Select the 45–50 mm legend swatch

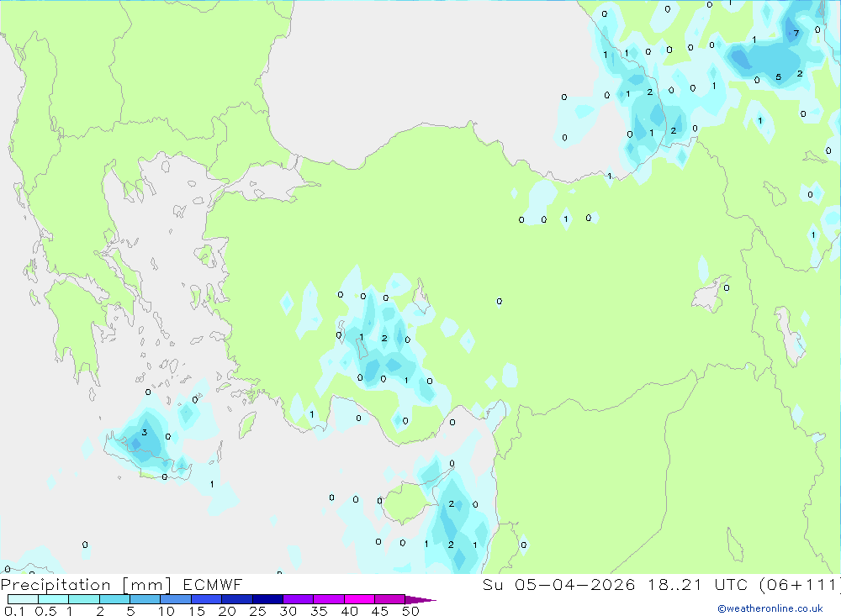(x=390, y=599)
